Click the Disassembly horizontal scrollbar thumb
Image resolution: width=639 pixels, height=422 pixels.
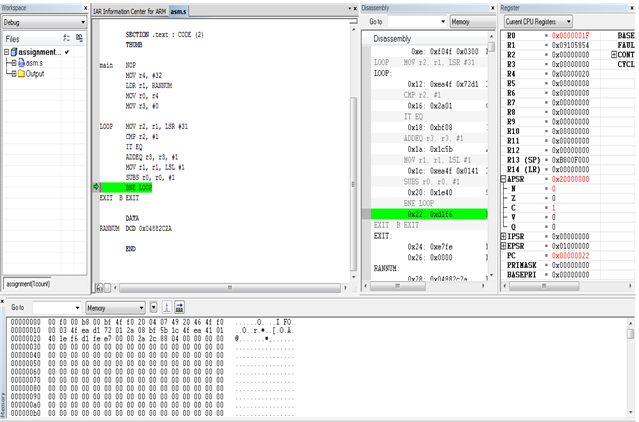click(x=398, y=286)
